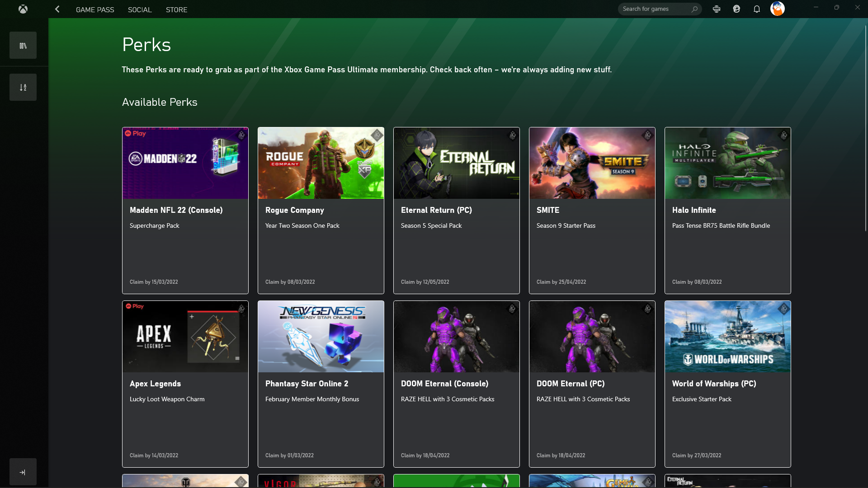Open the profile avatar menu
The height and width of the screenshot is (488, 868).
778,9
